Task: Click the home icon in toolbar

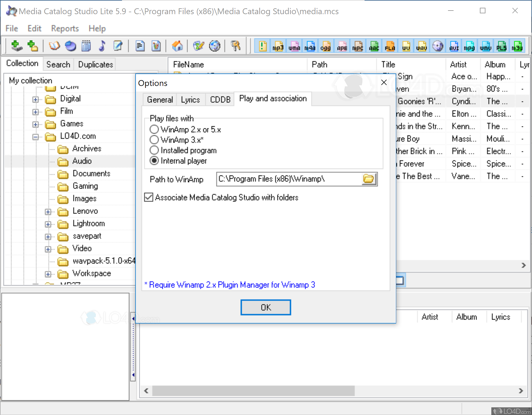Action: pos(177,46)
